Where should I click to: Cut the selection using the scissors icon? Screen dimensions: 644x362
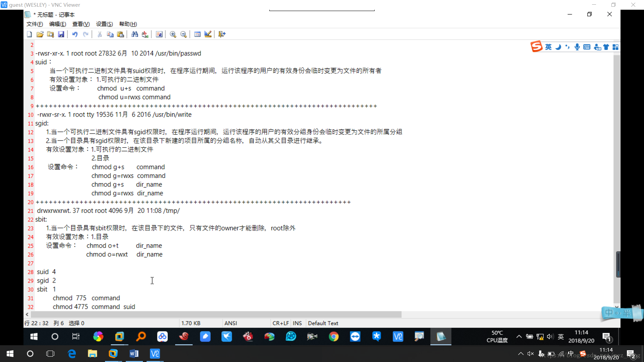click(100, 34)
